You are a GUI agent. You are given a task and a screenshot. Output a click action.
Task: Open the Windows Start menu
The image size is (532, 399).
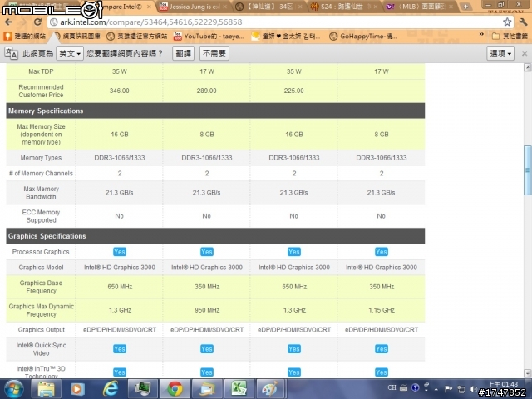[x=13, y=389]
